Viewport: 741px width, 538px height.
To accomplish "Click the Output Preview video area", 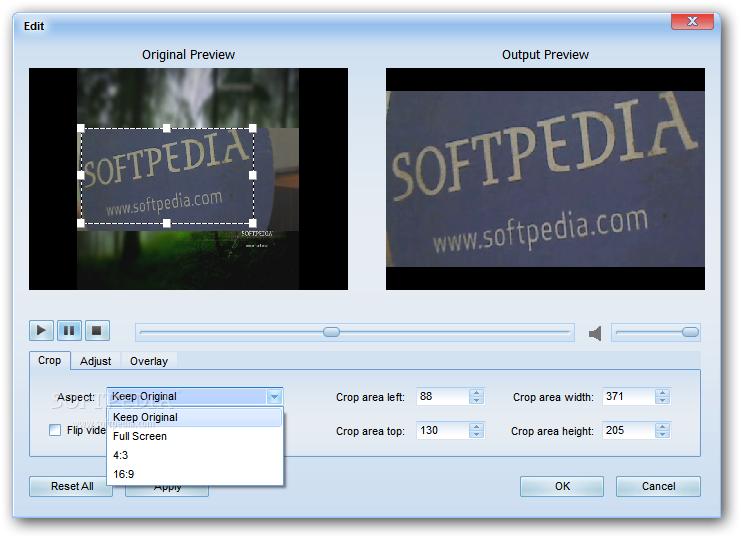I will click(545, 179).
